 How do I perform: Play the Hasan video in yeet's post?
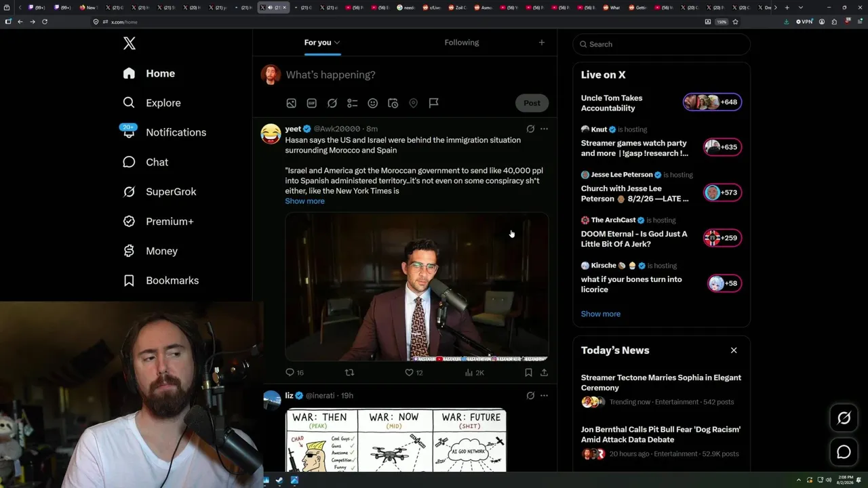(416, 287)
